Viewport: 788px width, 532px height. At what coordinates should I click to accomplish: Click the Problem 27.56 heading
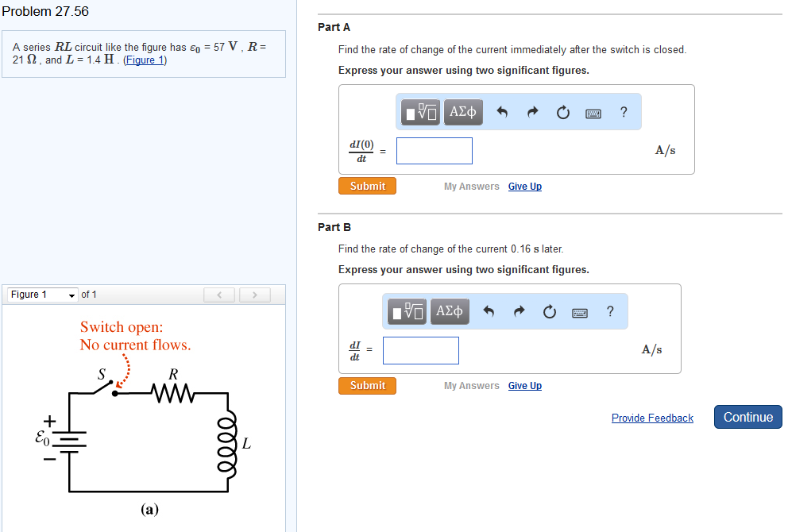pyautogui.click(x=45, y=11)
